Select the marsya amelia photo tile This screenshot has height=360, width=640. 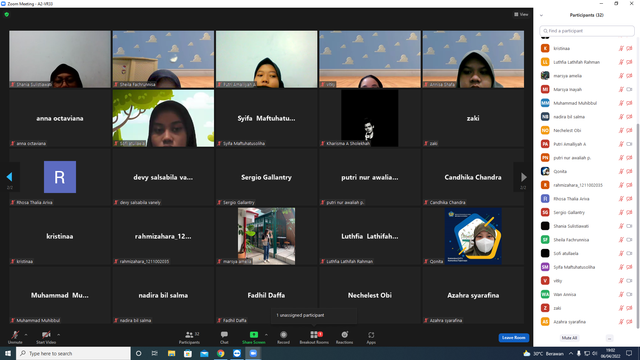[266, 236]
